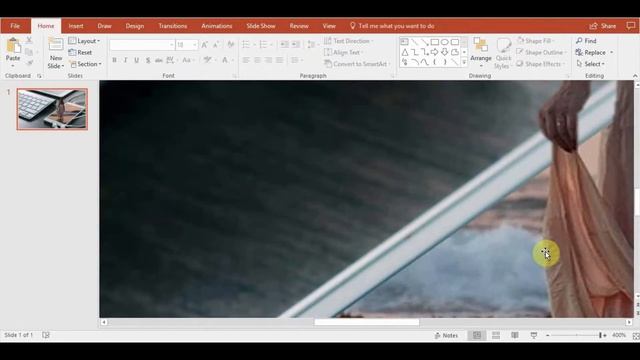Image resolution: width=640 pixels, height=360 pixels.
Task: Switch to Normal view
Action: coord(477,336)
